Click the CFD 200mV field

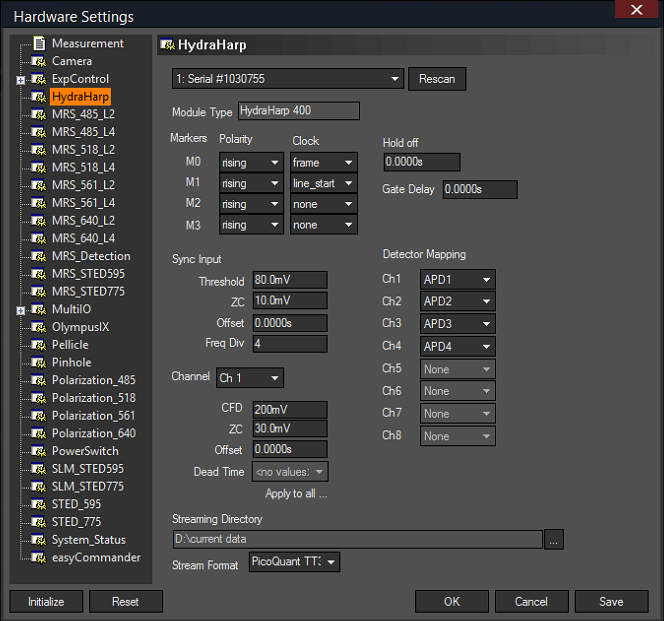coord(290,410)
